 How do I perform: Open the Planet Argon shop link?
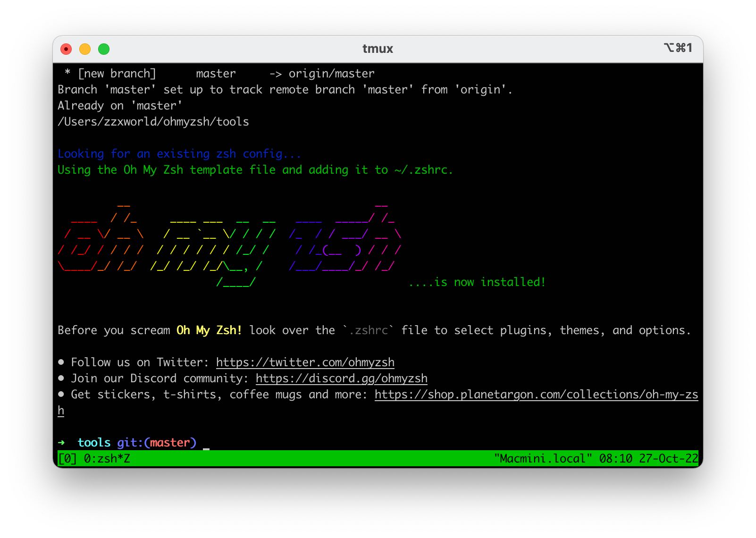point(536,394)
